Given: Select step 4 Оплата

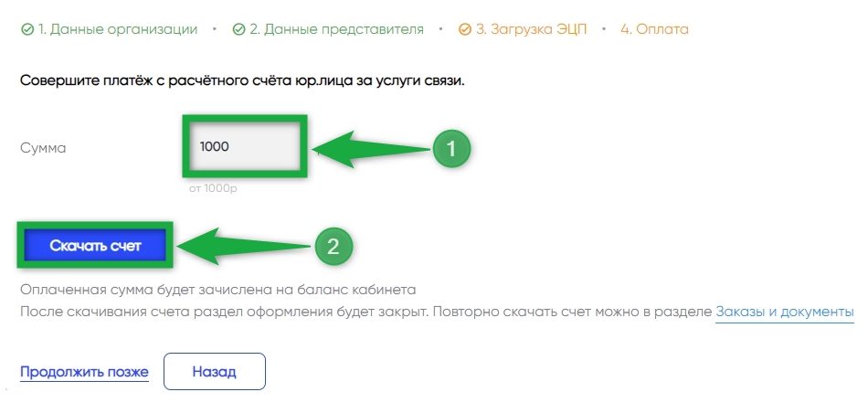Looking at the screenshot, I should (654, 29).
